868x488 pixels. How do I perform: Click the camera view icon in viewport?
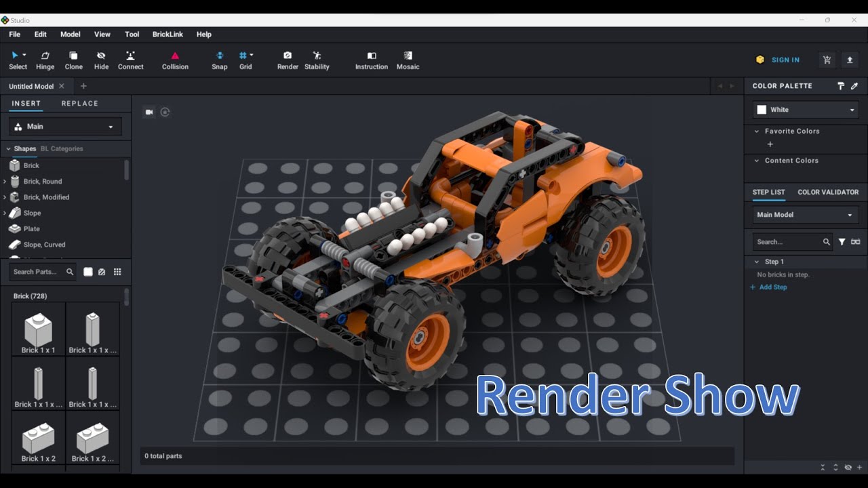(149, 112)
